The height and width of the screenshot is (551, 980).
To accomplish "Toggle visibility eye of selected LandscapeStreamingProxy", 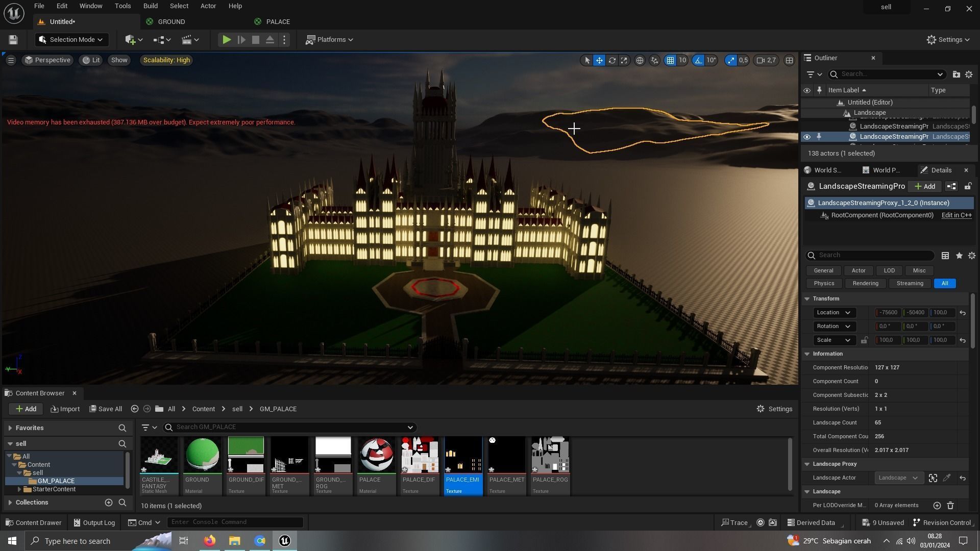I will tap(806, 137).
